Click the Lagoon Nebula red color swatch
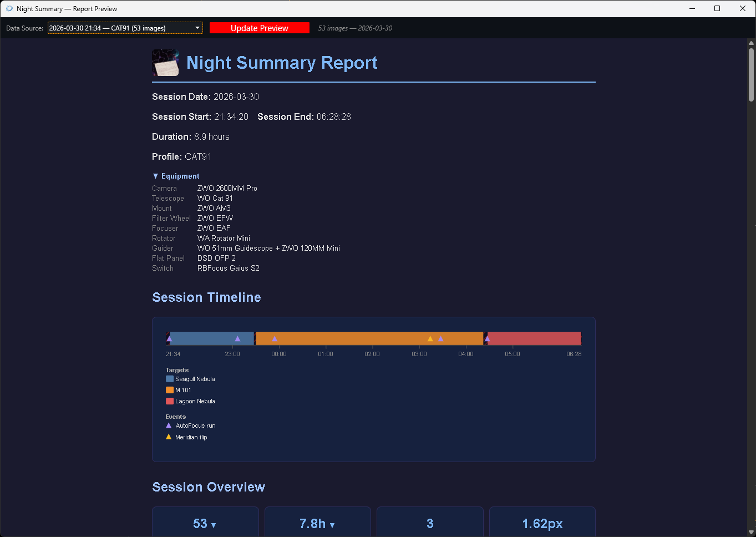Viewport: 756px width, 537px height. point(169,401)
